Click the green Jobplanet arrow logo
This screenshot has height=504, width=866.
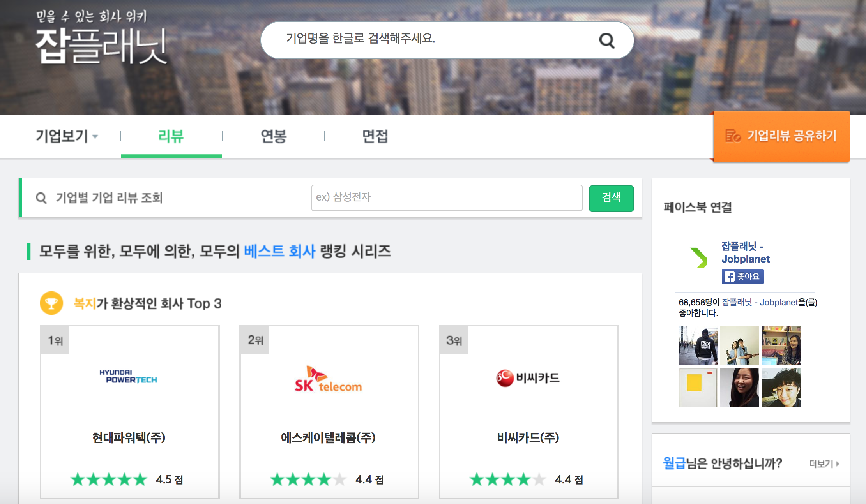click(698, 258)
